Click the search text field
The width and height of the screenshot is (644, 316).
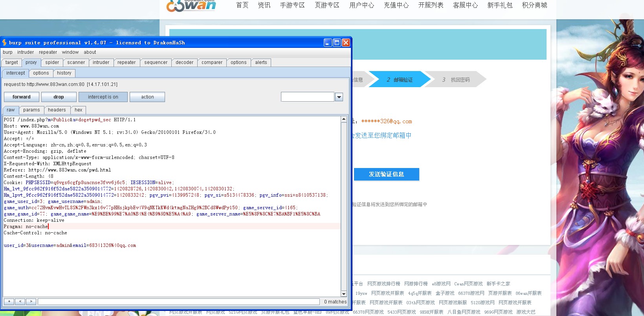(179, 301)
